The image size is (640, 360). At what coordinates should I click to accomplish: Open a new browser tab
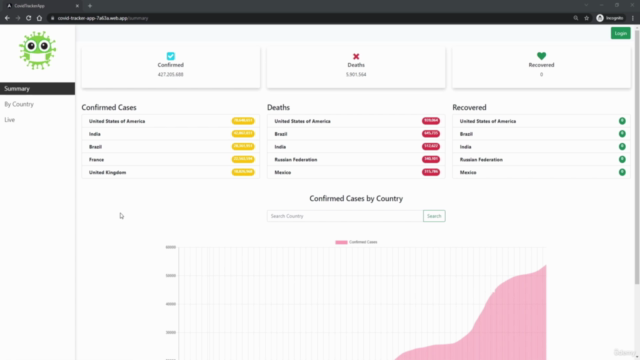(90, 6)
